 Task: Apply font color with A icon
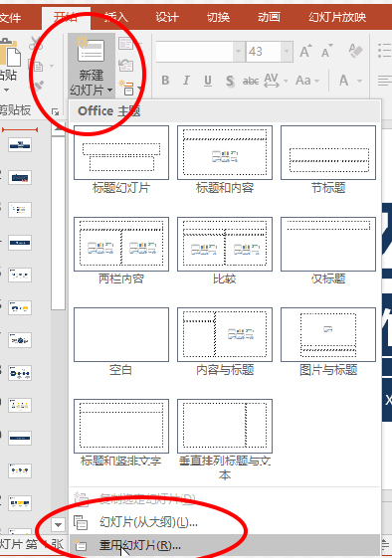click(x=343, y=81)
